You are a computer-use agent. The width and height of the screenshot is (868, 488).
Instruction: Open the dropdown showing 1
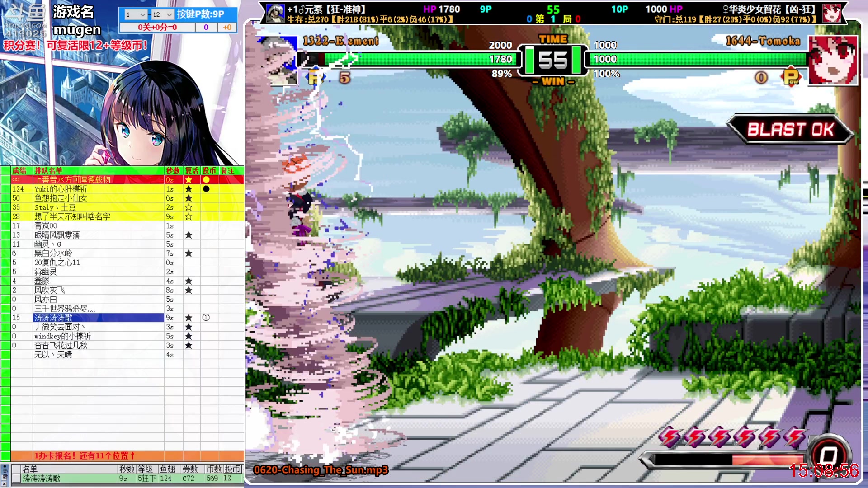(x=135, y=14)
